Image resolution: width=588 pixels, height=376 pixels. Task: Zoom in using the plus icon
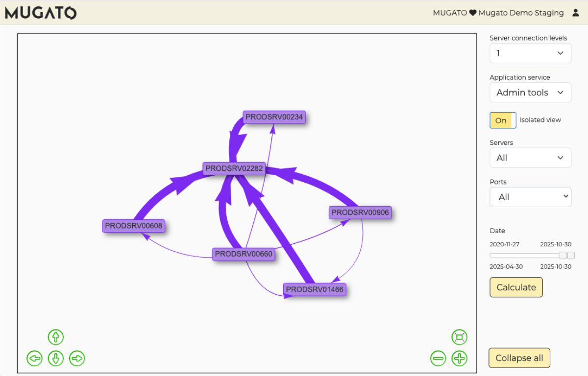tap(459, 358)
